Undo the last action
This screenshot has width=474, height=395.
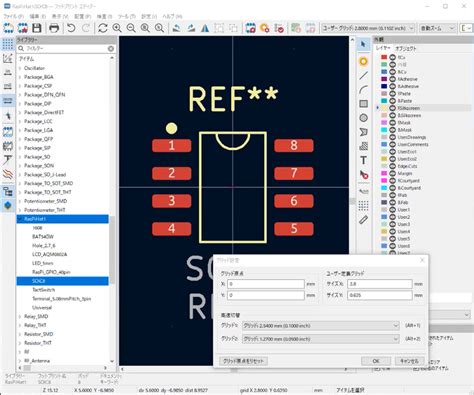71,28
